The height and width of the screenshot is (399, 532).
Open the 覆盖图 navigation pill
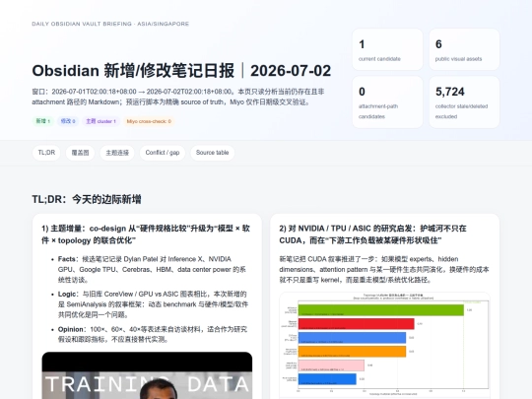click(80, 153)
